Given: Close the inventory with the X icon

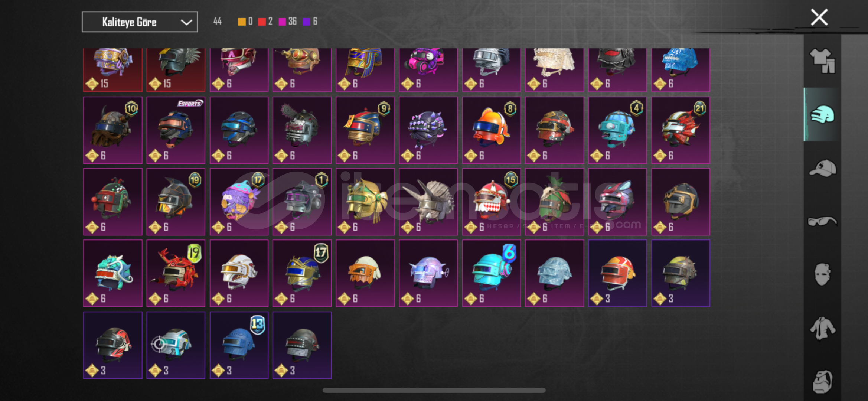Looking at the screenshot, I should pyautogui.click(x=819, y=17).
